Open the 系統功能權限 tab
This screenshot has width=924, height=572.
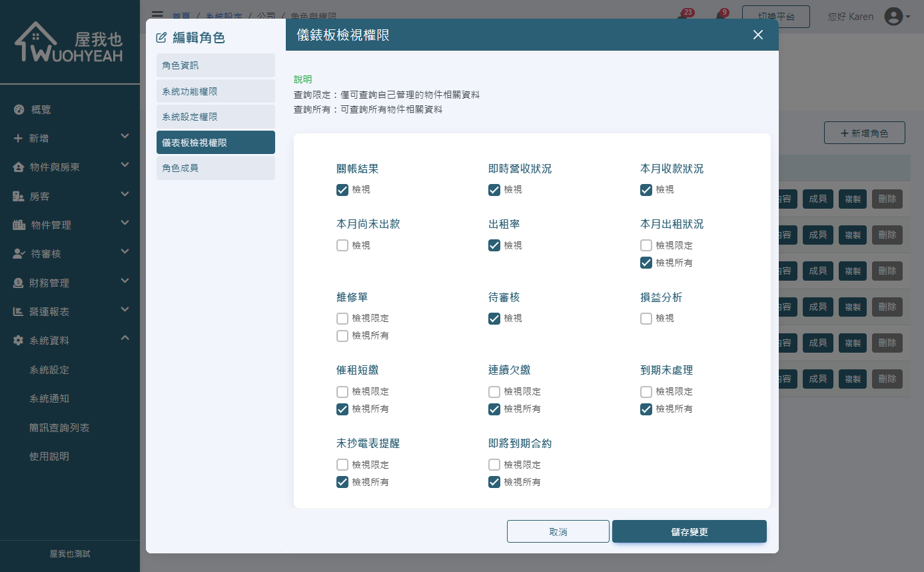(x=215, y=91)
